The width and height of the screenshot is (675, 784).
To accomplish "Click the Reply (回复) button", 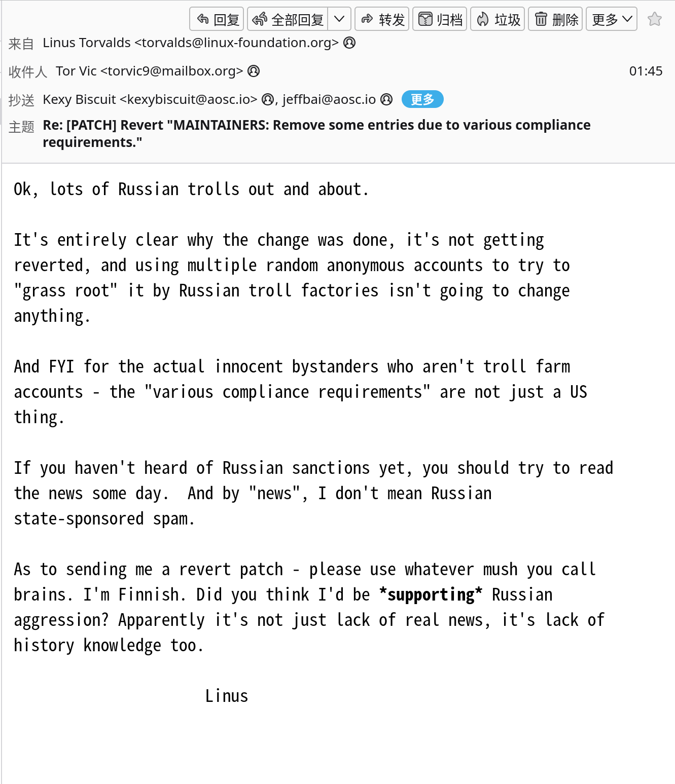I will [217, 19].
